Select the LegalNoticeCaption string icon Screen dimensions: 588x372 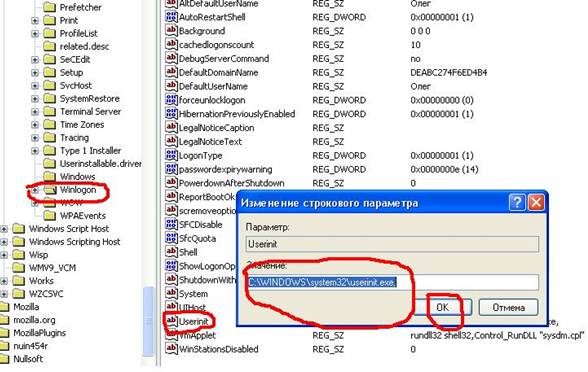click(171, 128)
